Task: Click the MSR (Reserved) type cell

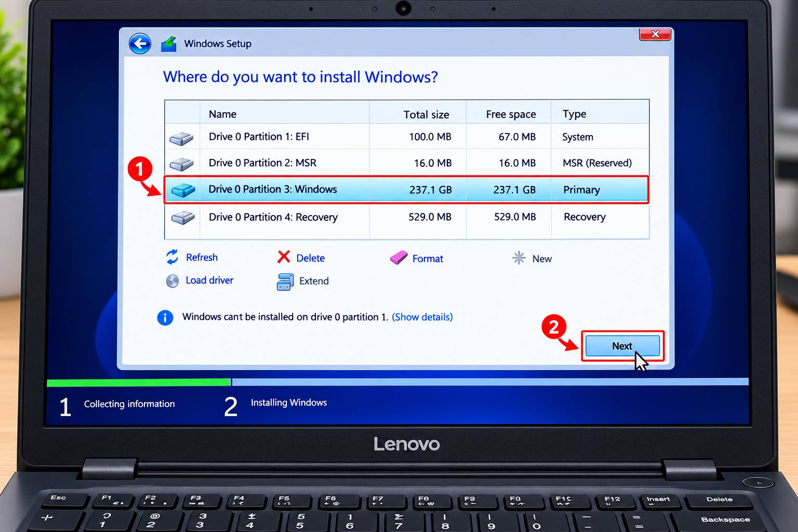Action: coord(597,163)
